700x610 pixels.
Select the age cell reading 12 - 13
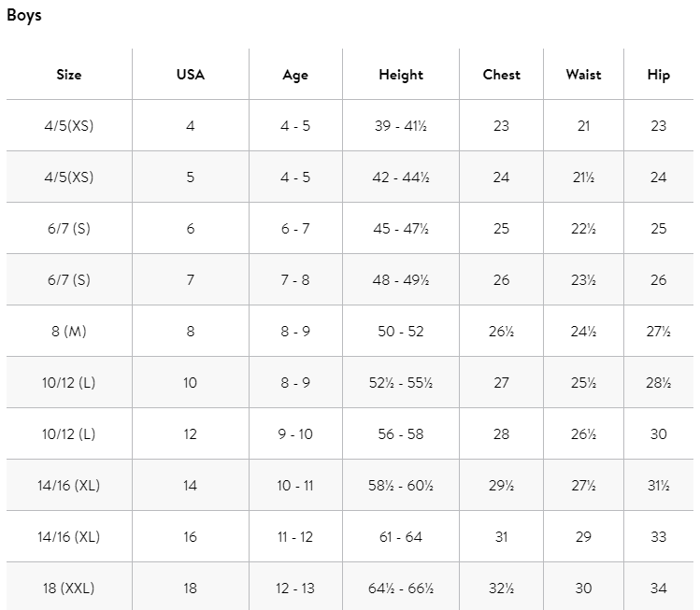(295, 589)
